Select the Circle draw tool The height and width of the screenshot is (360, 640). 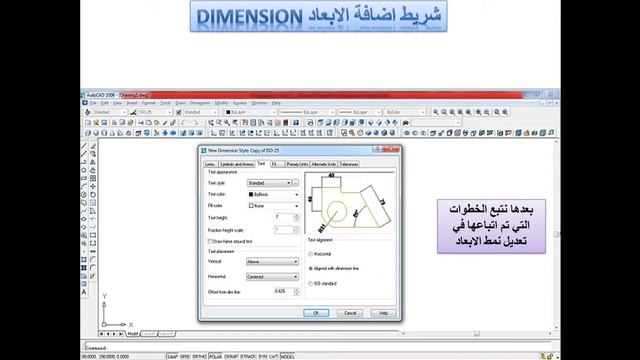(x=84, y=195)
